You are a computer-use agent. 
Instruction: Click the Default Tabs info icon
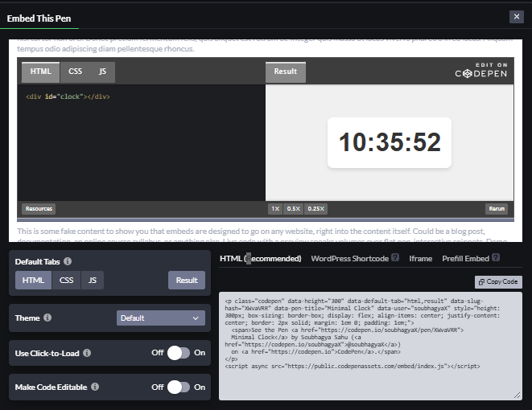click(68, 261)
